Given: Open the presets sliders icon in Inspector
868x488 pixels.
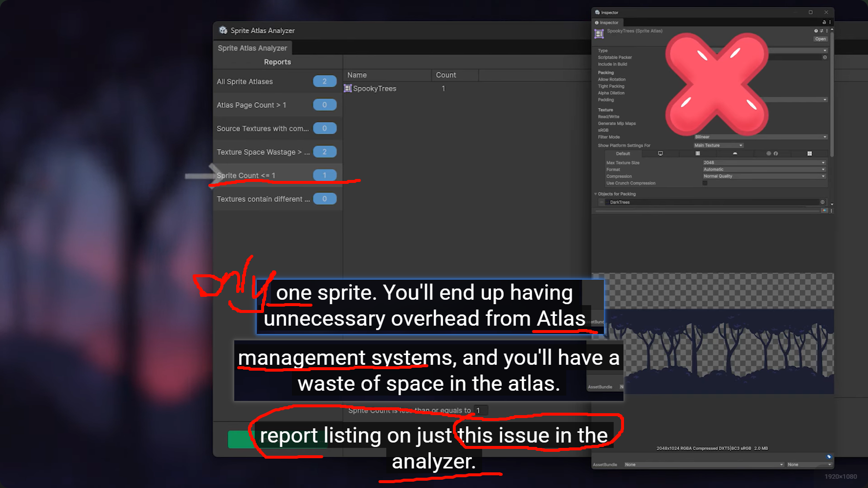Looking at the screenshot, I should click(x=822, y=31).
